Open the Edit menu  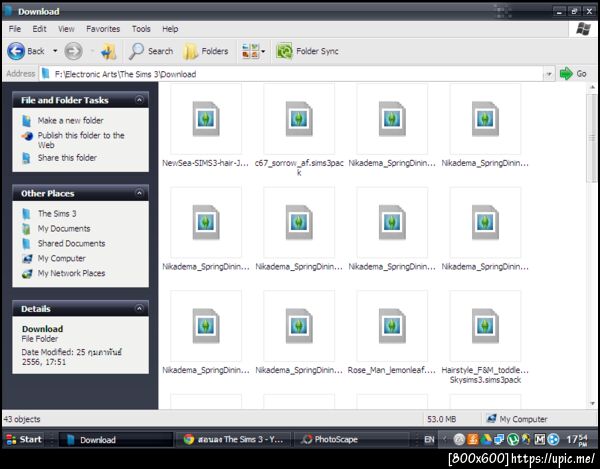pyautogui.click(x=39, y=29)
